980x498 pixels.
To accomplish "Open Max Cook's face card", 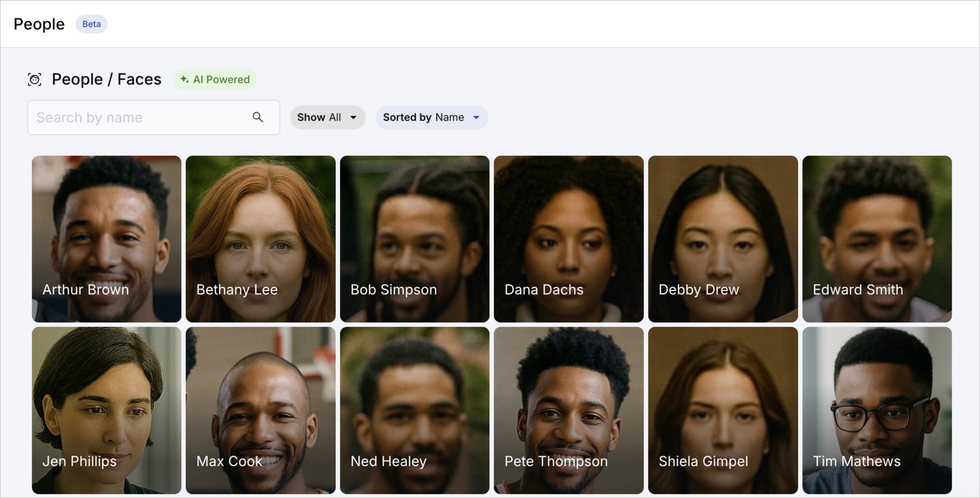I will (x=261, y=410).
